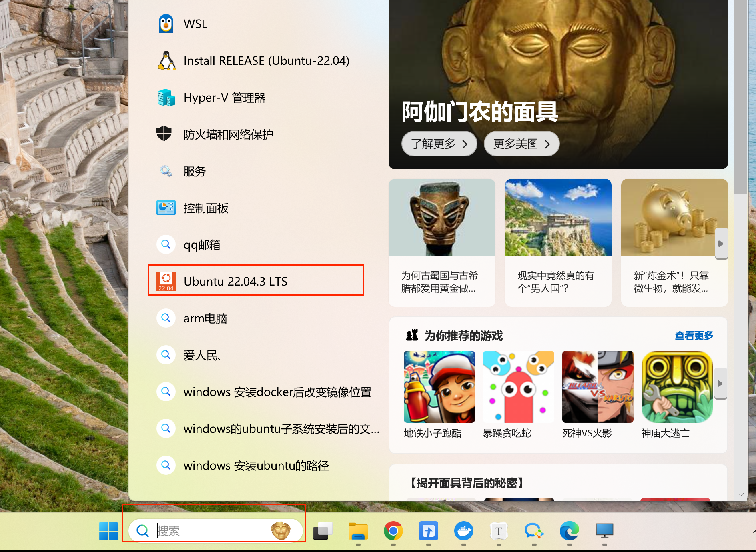
Task: Open the 神庙大逃亡 game
Action: click(x=677, y=395)
